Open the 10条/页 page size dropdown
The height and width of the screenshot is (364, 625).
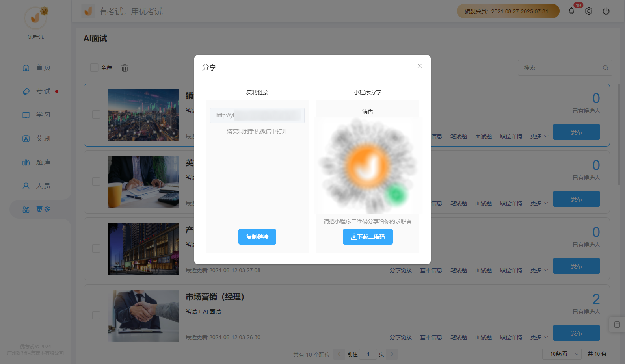click(x=562, y=354)
